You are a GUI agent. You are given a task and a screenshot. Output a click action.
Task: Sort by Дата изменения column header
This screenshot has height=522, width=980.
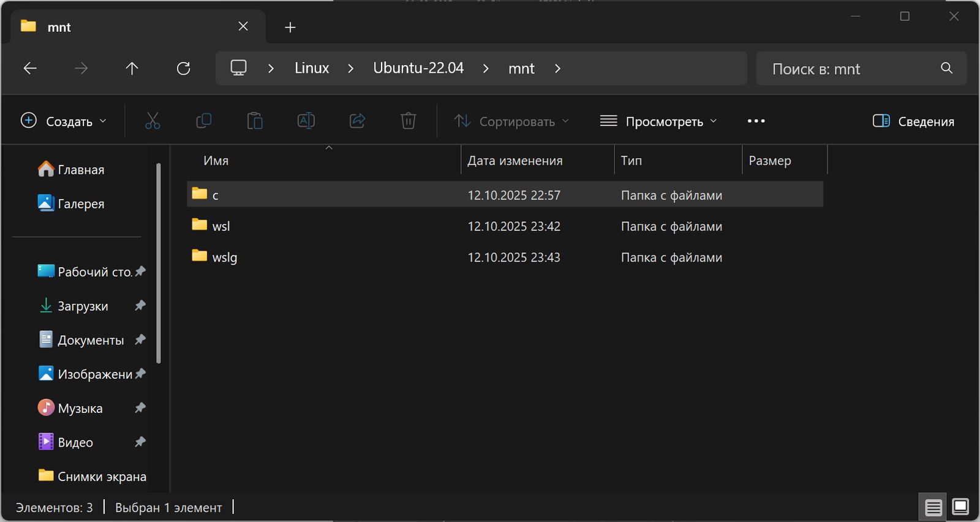pyautogui.click(x=514, y=161)
